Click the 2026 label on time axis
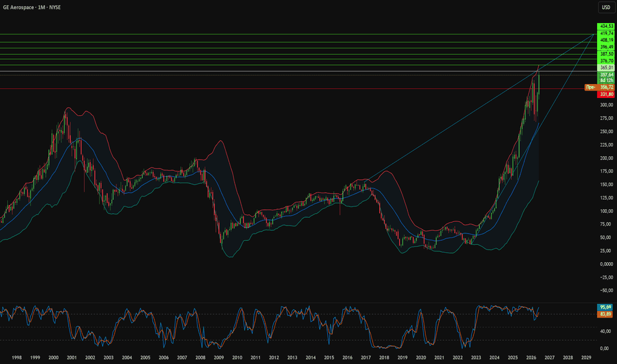Viewport: 617px width, 364px height. point(531,357)
